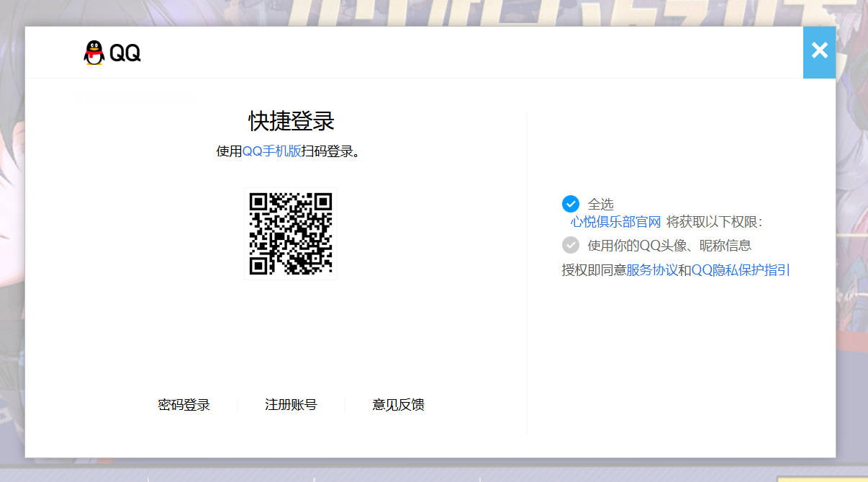The image size is (868, 482).
Task: Toggle the 全选 select-all checkbox
Action: 571,204
